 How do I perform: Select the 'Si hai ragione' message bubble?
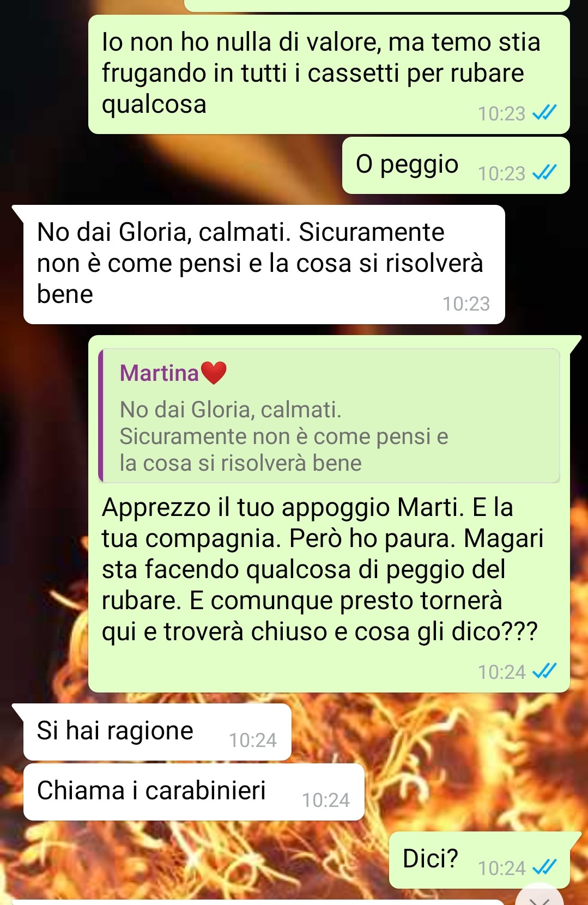point(157,732)
